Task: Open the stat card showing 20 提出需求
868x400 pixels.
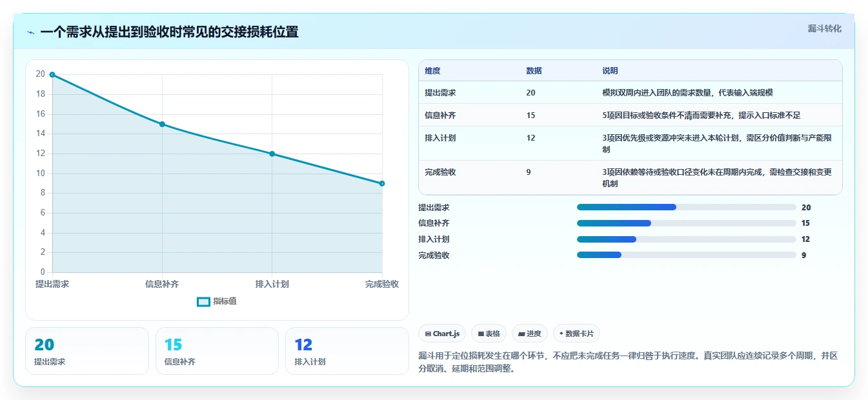Action: (87, 351)
